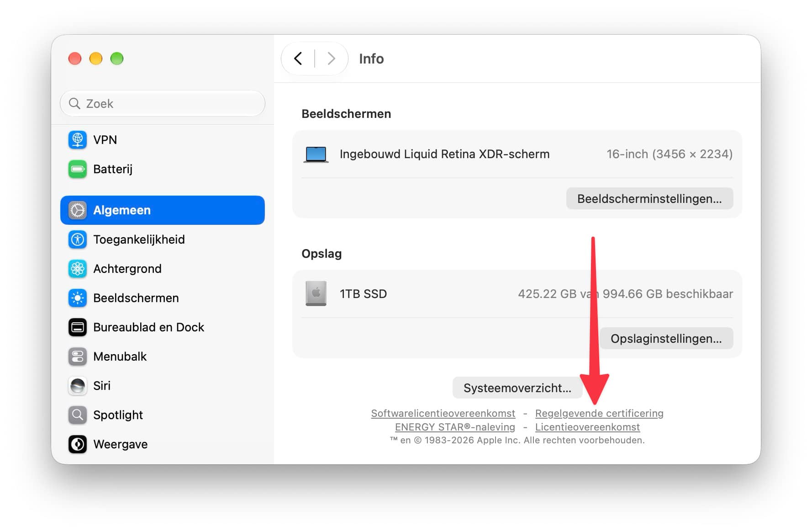
Task: Click the Siri icon
Action: coord(78,386)
